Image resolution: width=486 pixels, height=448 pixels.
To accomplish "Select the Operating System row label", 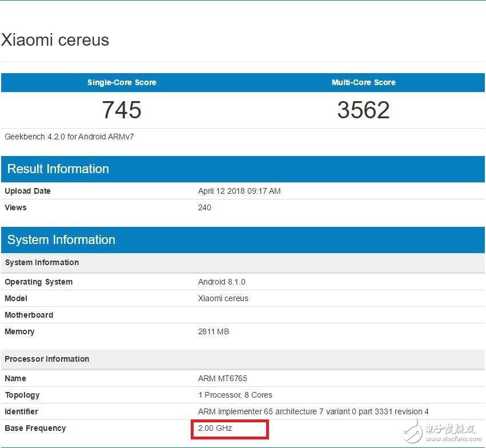I will coord(38,282).
